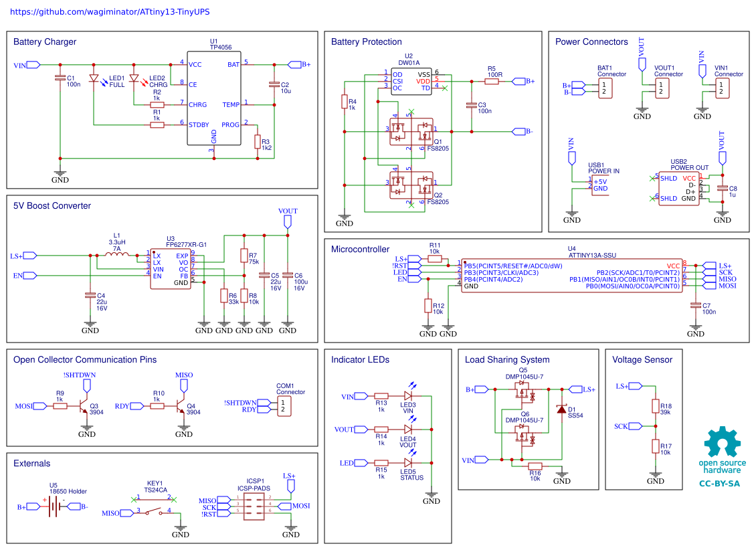Select the Q4 3904 transistor symbol
This screenshot has height=550, width=756.
(180, 406)
